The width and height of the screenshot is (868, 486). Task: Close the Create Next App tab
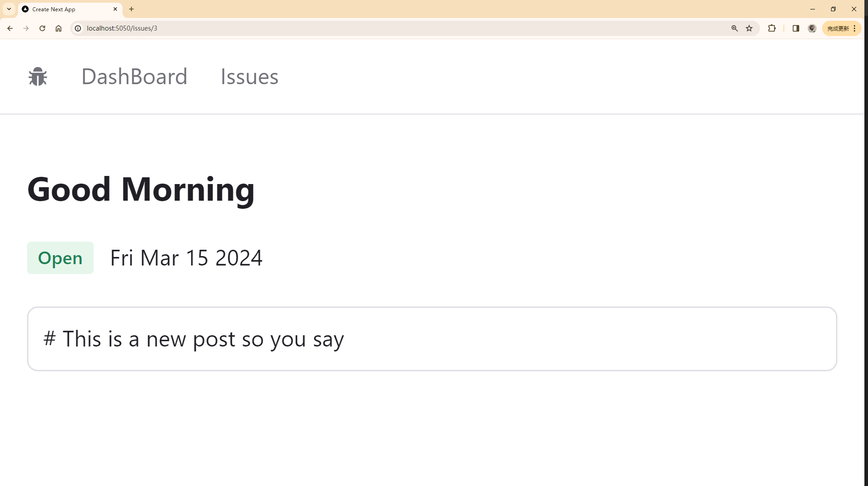pos(115,9)
